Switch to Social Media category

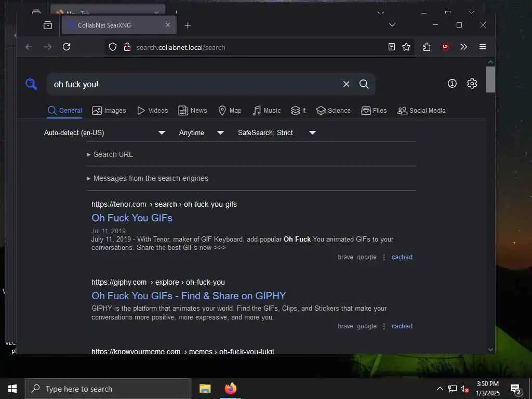click(x=421, y=111)
